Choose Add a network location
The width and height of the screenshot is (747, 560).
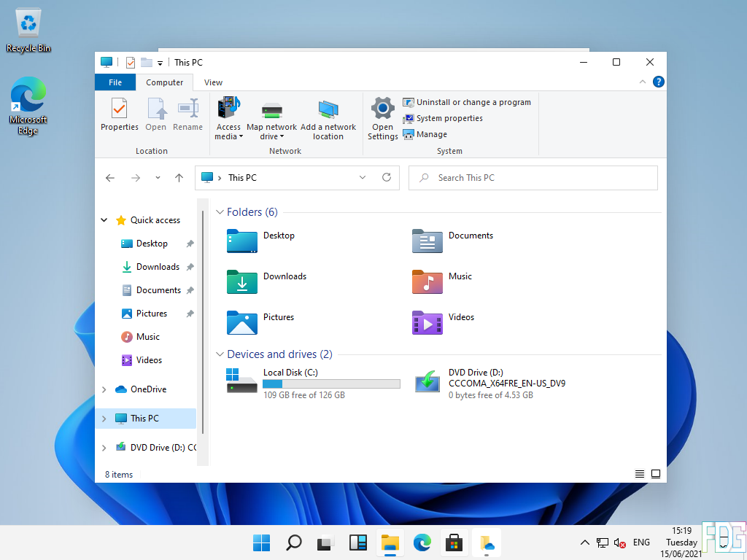click(x=328, y=118)
